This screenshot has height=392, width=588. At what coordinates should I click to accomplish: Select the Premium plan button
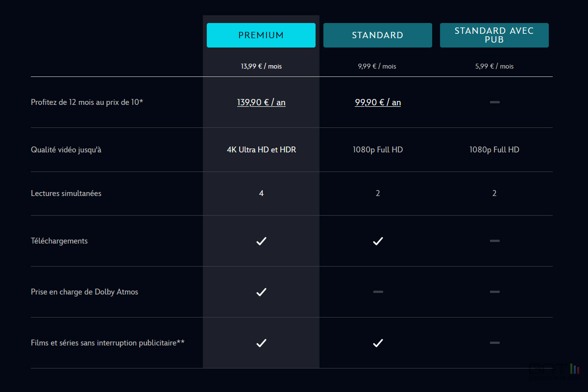point(261,35)
